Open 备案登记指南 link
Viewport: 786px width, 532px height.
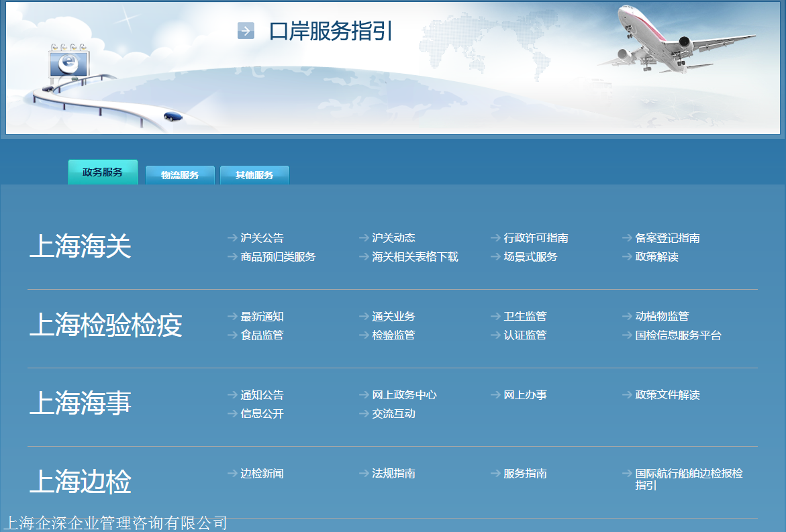point(667,238)
